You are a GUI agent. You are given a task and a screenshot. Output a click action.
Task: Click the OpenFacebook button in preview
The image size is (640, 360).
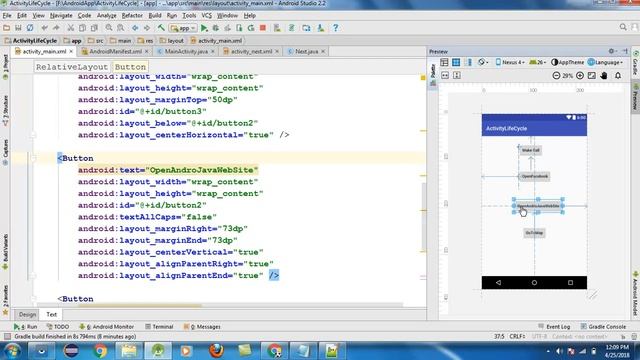[x=535, y=176]
